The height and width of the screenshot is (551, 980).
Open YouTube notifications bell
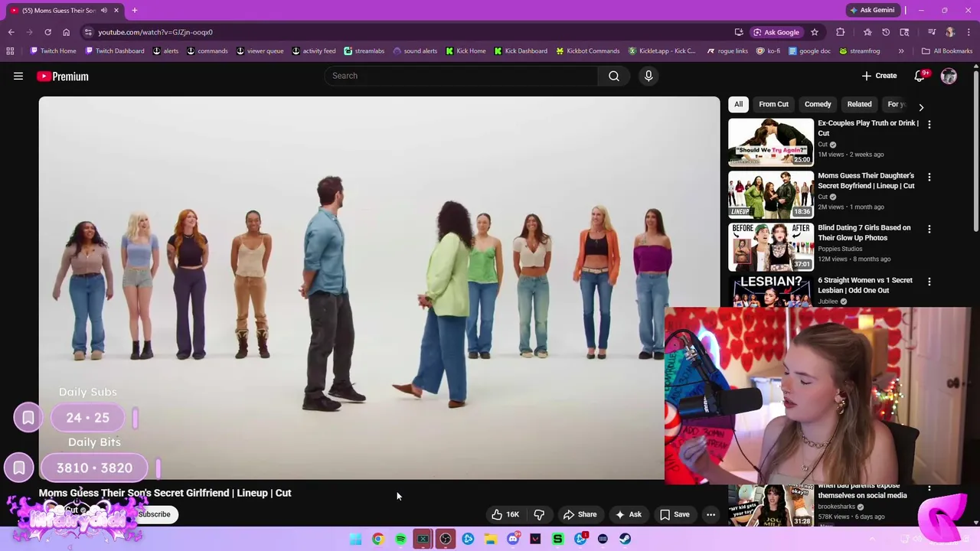[920, 76]
